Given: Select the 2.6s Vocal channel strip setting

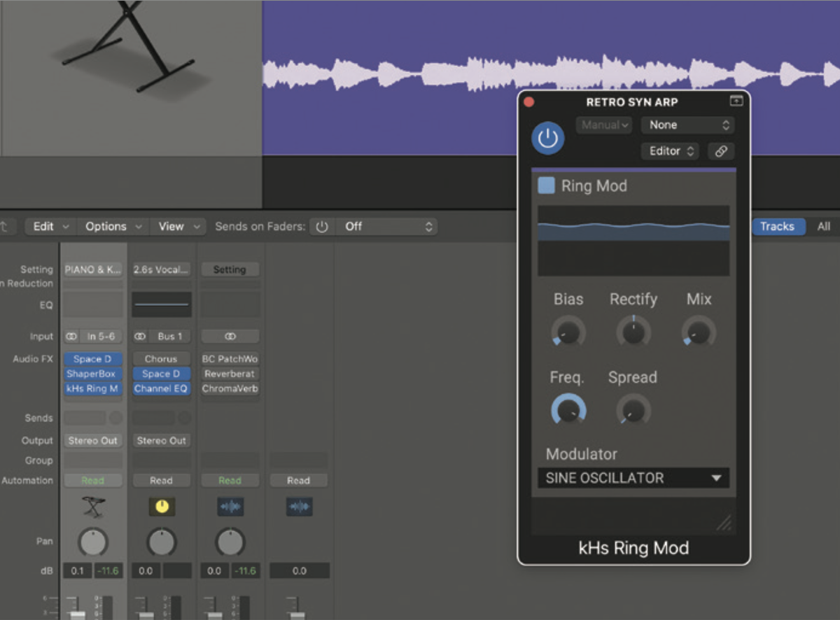Looking at the screenshot, I should coord(161,269).
